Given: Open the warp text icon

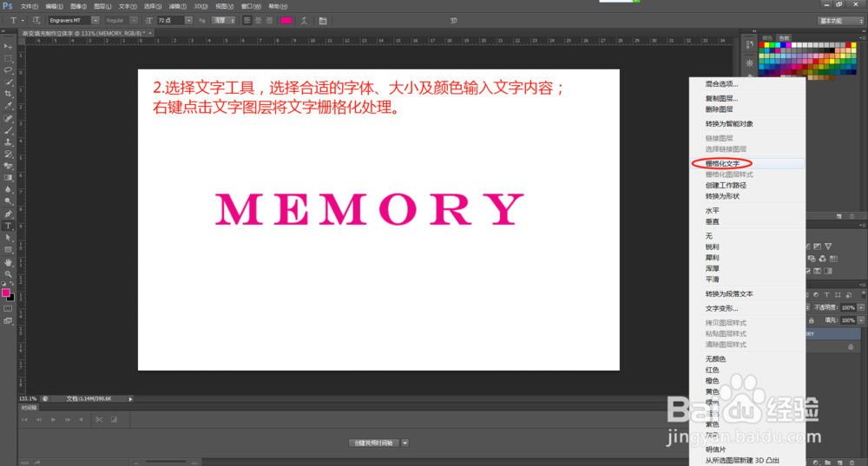Looking at the screenshot, I should [304, 21].
